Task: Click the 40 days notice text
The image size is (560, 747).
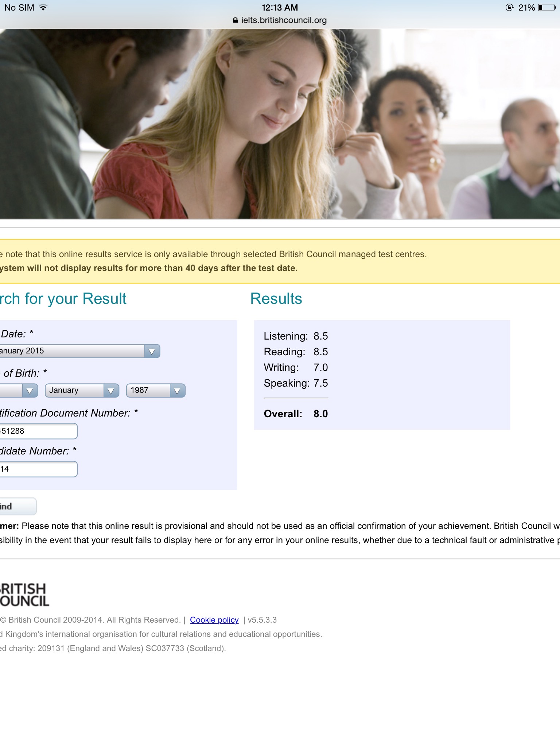Action: [149, 268]
